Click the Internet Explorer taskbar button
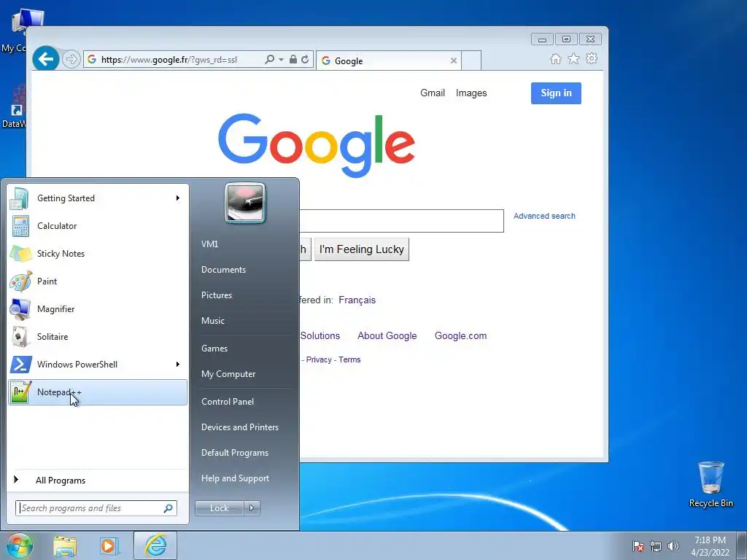Image resolution: width=747 pixels, height=560 pixels. [155, 545]
